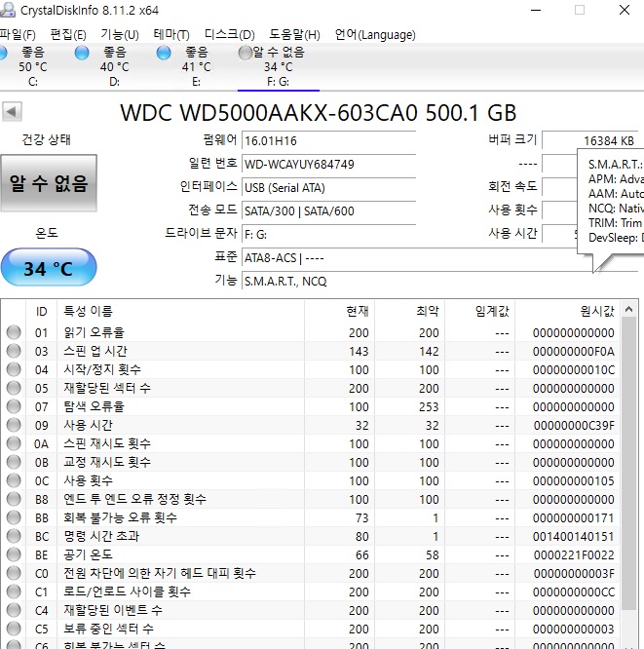Image resolution: width=644 pixels, height=649 pixels.
Task: Click status circle for 0B 교정 재시도 횟수
Action: 14,462
